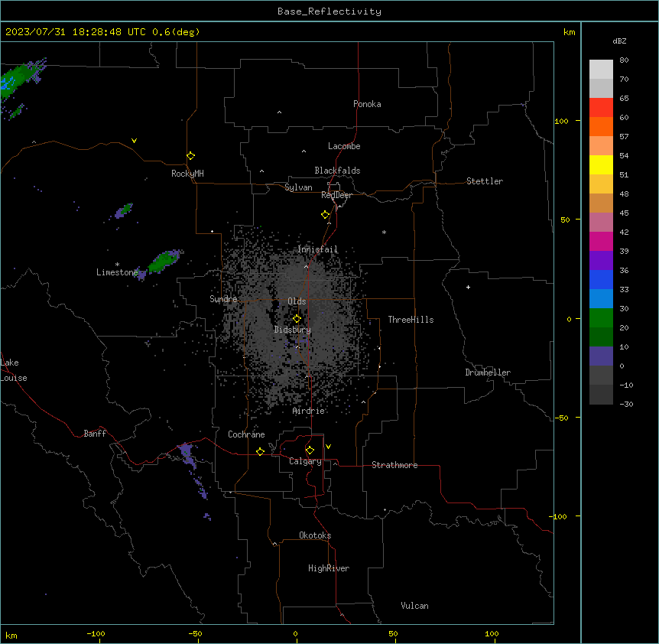Click the yellow diamond marker inside Calgary
659x644 pixels.
(310, 450)
